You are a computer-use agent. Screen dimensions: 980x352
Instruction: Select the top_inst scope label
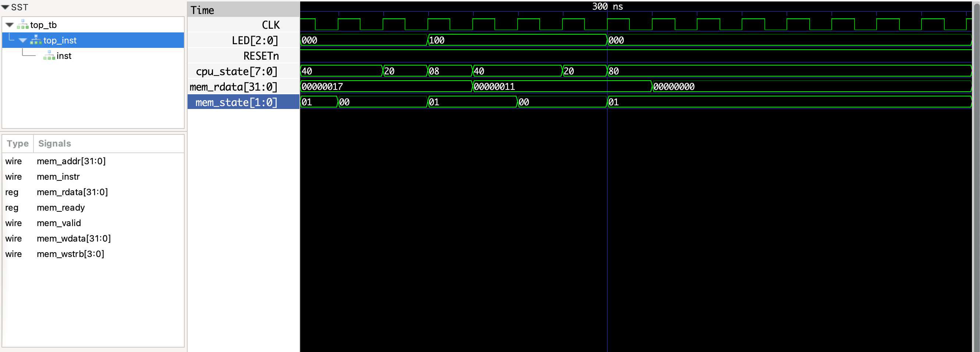point(60,41)
